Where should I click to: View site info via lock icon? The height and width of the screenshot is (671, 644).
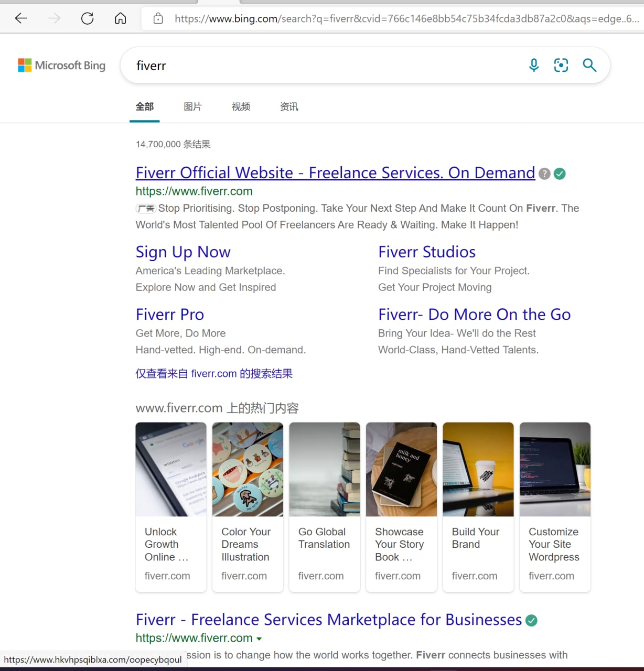point(158,18)
